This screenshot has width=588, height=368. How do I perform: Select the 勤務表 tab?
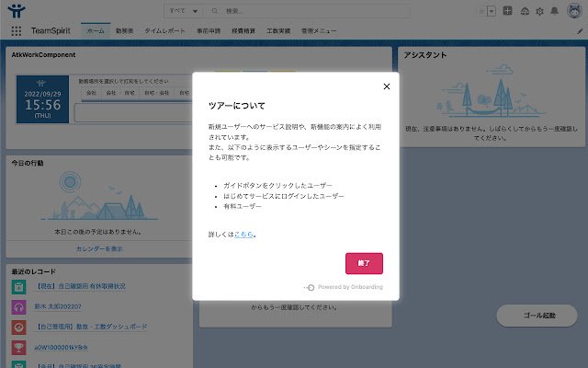pyautogui.click(x=125, y=30)
